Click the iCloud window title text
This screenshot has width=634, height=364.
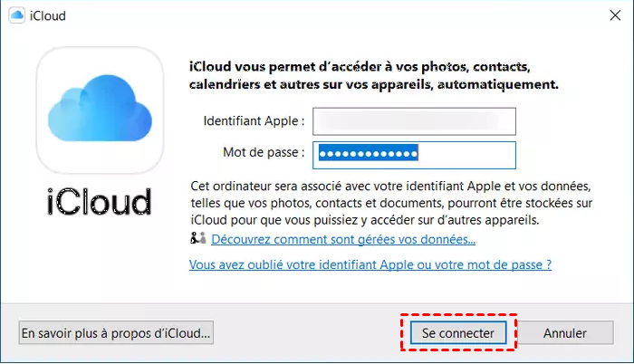[x=48, y=15]
